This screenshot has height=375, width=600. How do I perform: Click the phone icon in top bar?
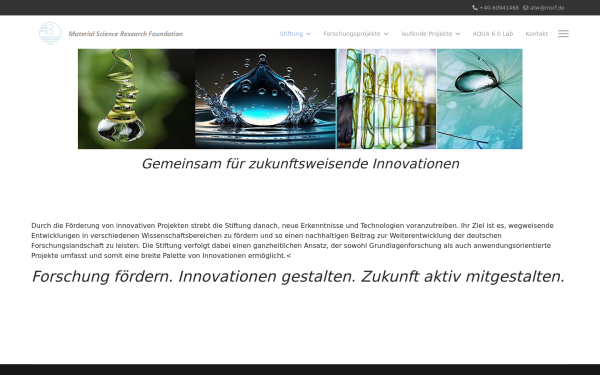(x=475, y=8)
